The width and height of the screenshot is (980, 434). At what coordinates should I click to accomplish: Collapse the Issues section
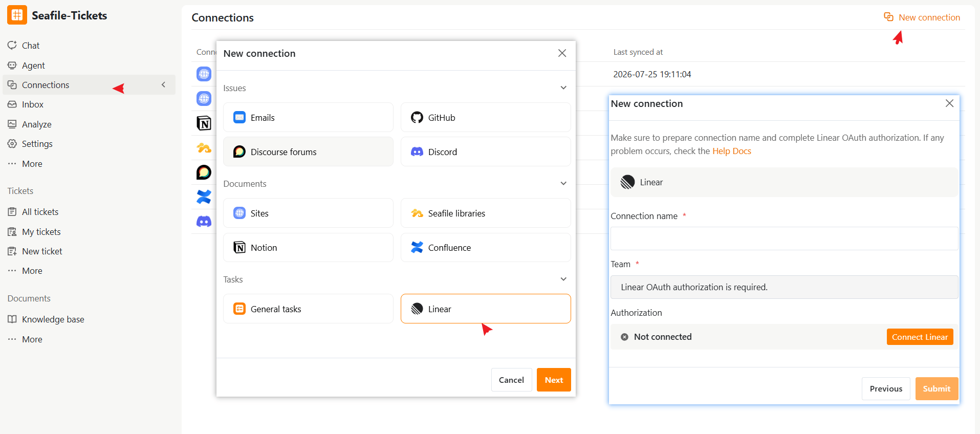point(563,88)
